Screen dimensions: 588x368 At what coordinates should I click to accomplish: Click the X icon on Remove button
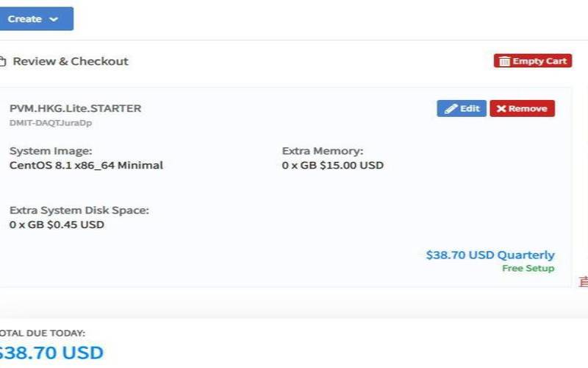[501, 109]
